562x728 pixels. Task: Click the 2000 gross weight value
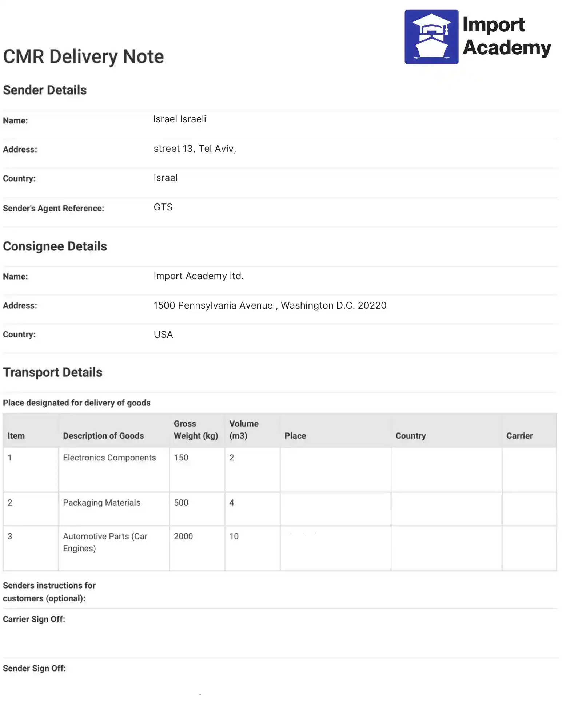tap(183, 536)
